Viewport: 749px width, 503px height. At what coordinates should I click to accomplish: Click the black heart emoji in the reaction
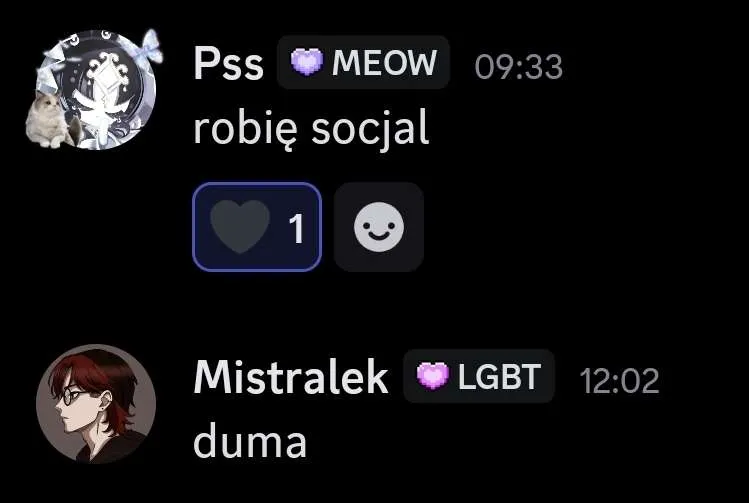pos(240,226)
